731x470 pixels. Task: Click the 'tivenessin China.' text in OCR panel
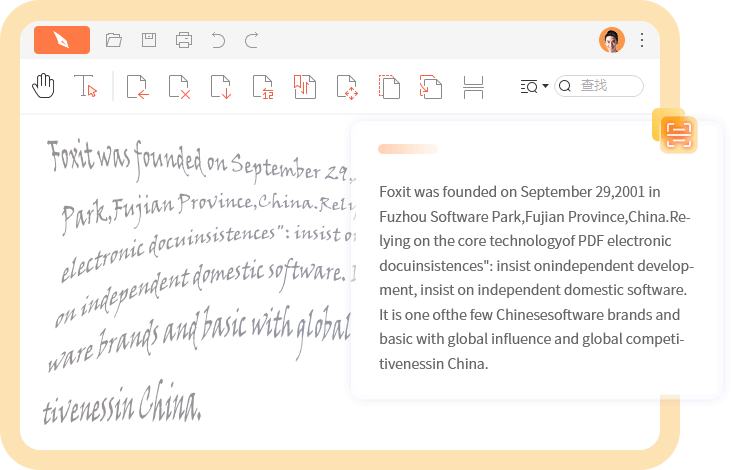coord(434,364)
